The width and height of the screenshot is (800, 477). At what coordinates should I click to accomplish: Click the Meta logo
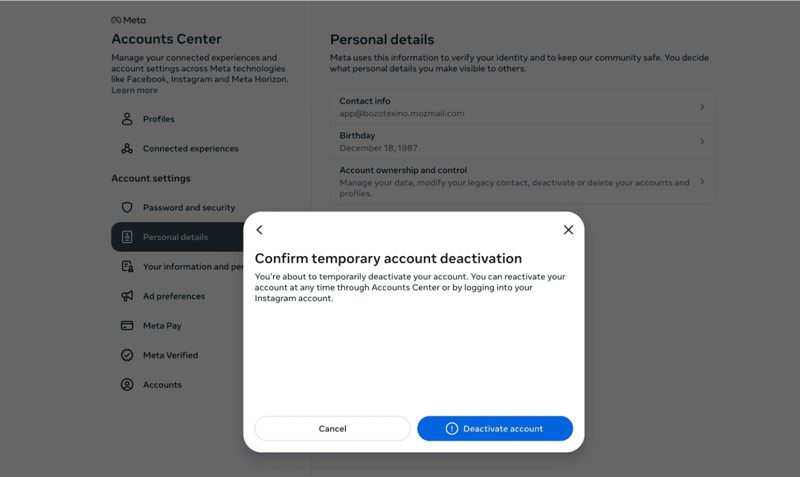pyautogui.click(x=128, y=20)
